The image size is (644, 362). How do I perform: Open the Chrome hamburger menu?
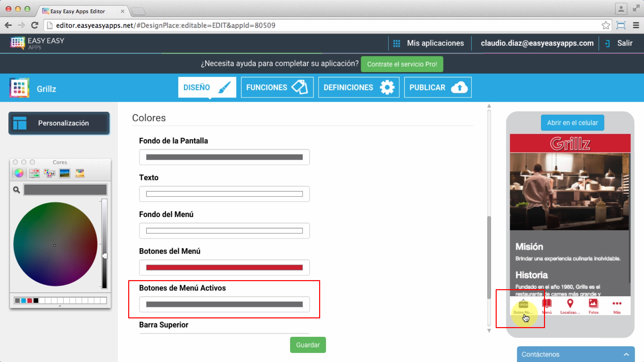pos(636,25)
